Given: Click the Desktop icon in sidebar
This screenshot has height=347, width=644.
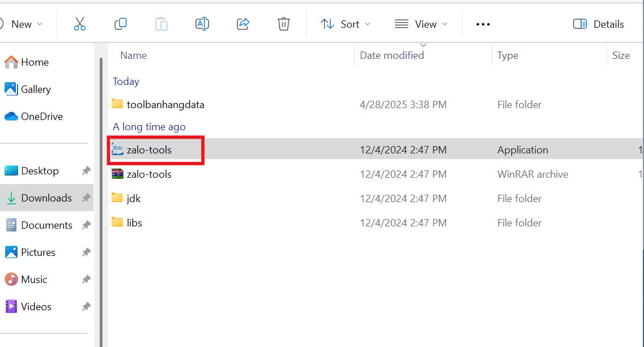Looking at the screenshot, I should tap(11, 170).
